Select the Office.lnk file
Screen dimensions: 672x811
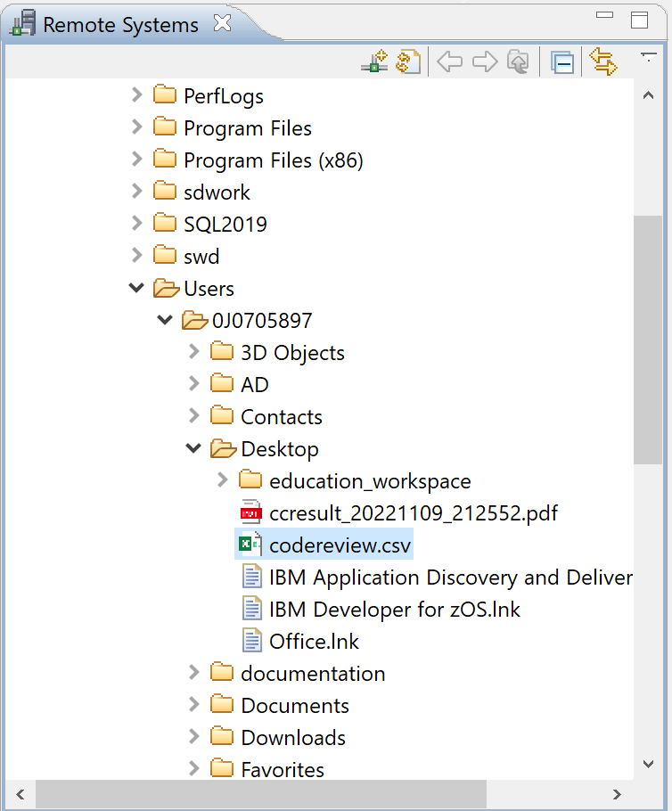(x=314, y=641)
